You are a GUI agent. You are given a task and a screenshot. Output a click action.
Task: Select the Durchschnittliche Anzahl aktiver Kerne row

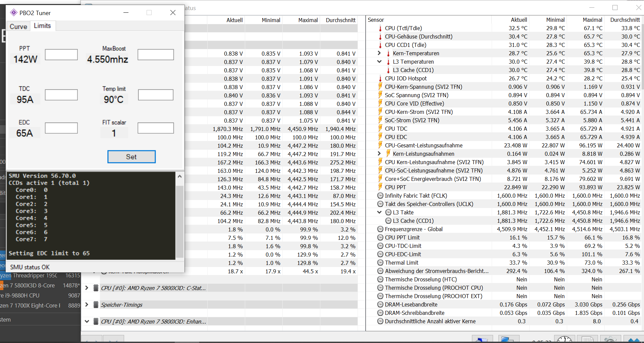504,321
